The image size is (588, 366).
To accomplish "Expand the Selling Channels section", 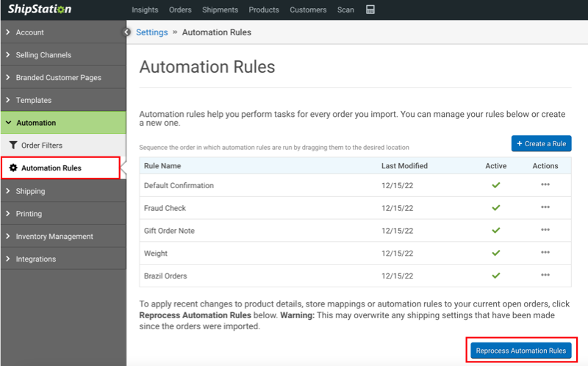I will pyautogui.click(x=63, y=54).
